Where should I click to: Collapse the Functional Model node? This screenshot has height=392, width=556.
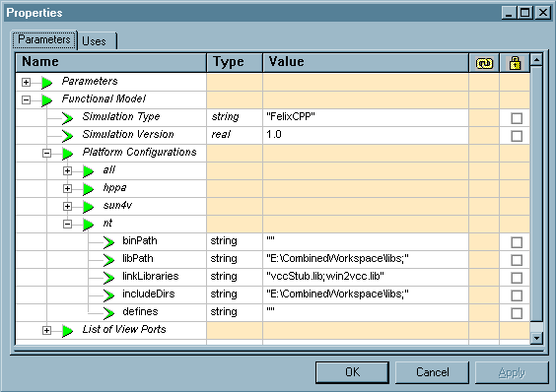click(26, 99)
